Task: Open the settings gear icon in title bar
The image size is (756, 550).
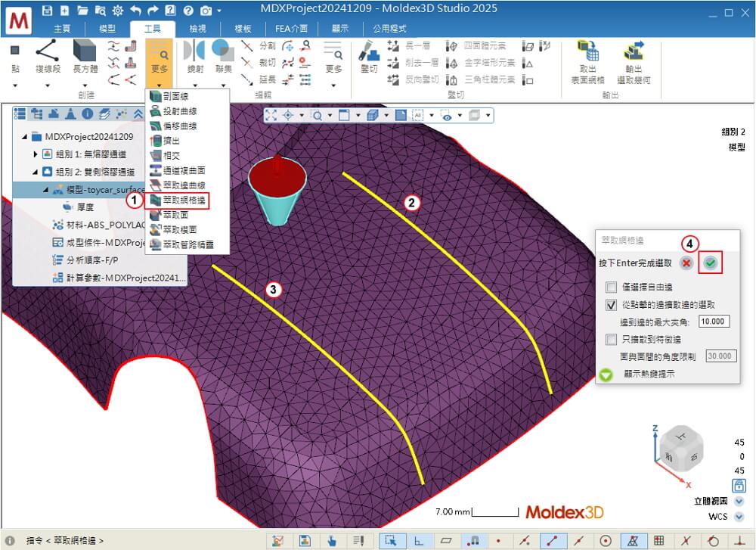Action: pyautogui.click(x=118, y=10)
